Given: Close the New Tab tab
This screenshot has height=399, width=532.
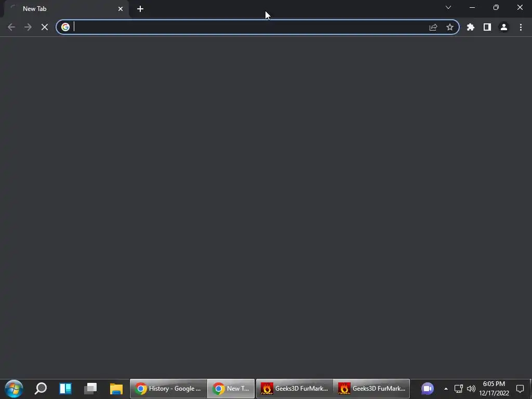Looking at the screenshot, I should (121, 9).
